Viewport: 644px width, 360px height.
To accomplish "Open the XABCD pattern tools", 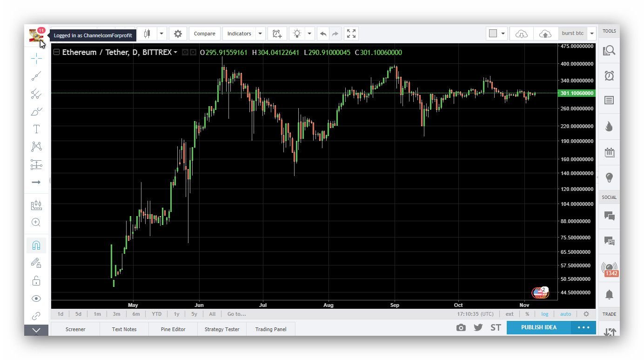I will (36, 147).
